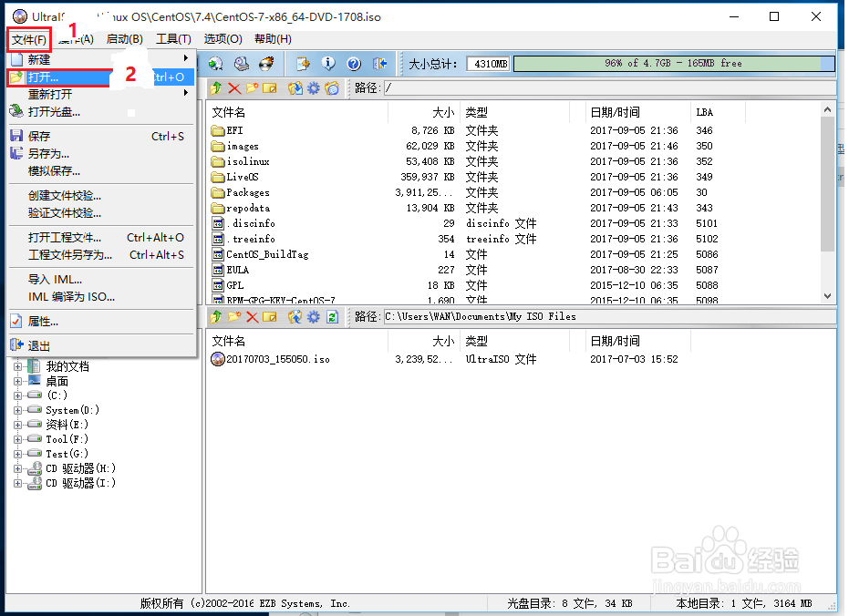
Task: Open the 工具(T) menu
Action: pyautogui.click(x=173, y=39)
